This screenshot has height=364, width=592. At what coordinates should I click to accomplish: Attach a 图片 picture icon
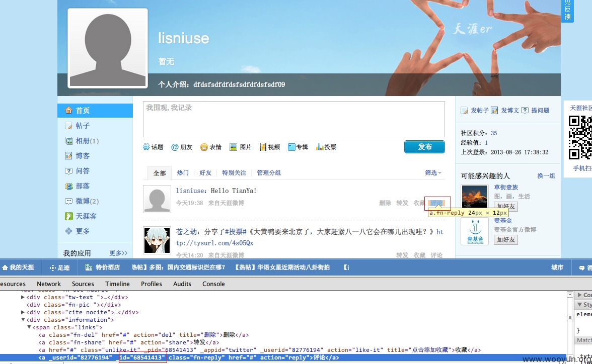coord(234,147)
